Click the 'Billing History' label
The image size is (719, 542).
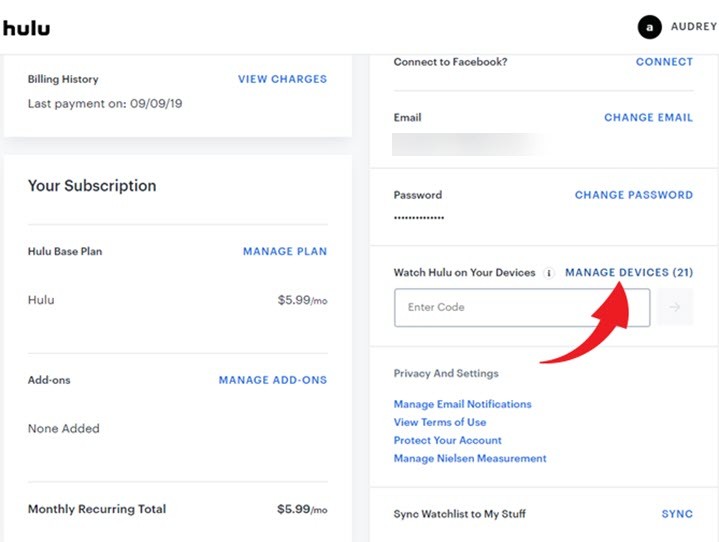[63, 79]
